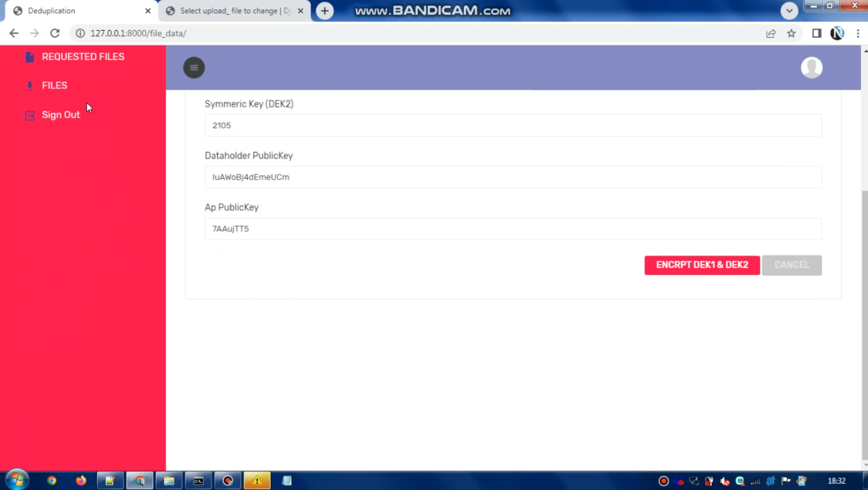Sign out from the sidebar
The image size is (868, 490).
[61, 115]
